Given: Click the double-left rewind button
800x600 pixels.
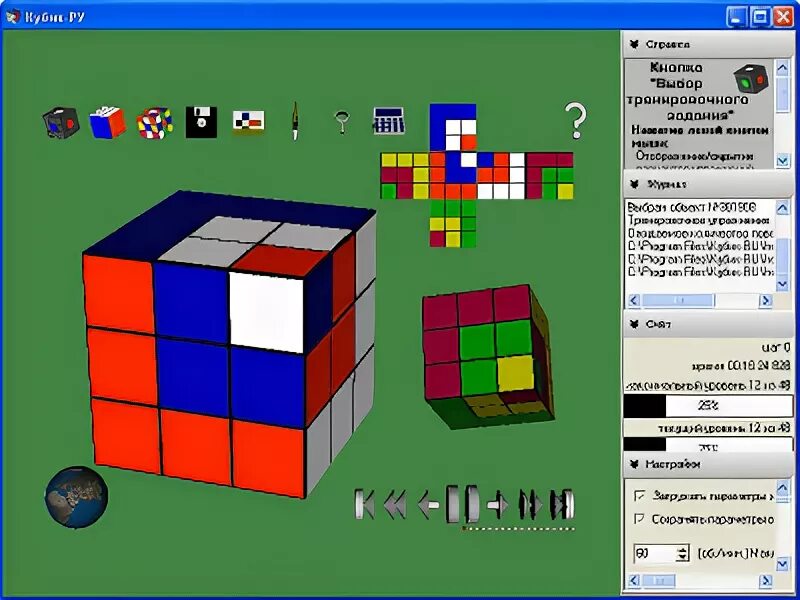Looking at the screenshot, I should pyautogui.click(x=395, y=505).
